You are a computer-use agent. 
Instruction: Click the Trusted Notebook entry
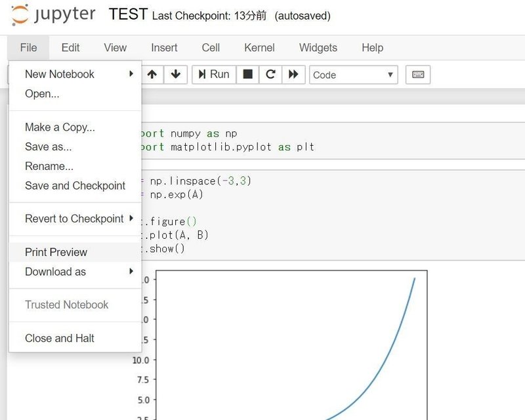(75, 304)
